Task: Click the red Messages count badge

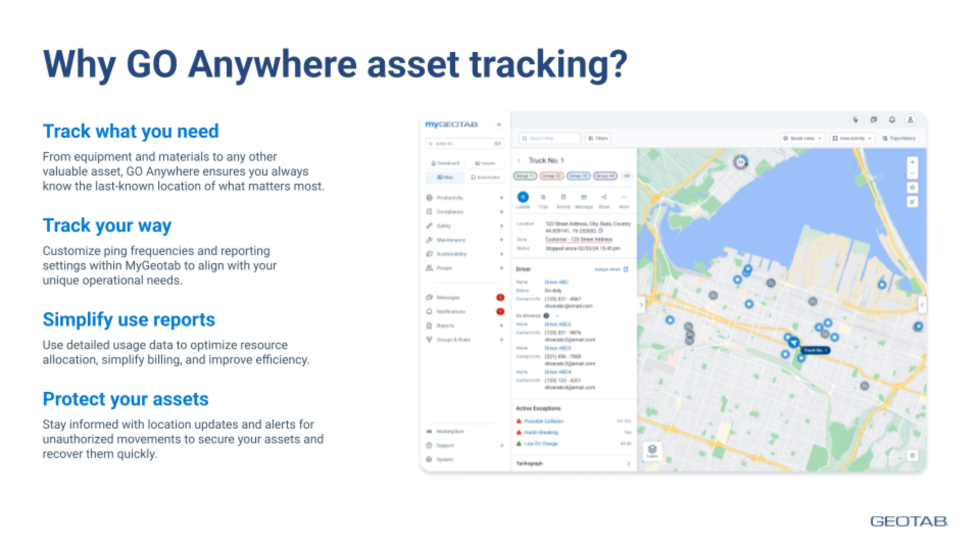Action: click(x=500, y=297)
